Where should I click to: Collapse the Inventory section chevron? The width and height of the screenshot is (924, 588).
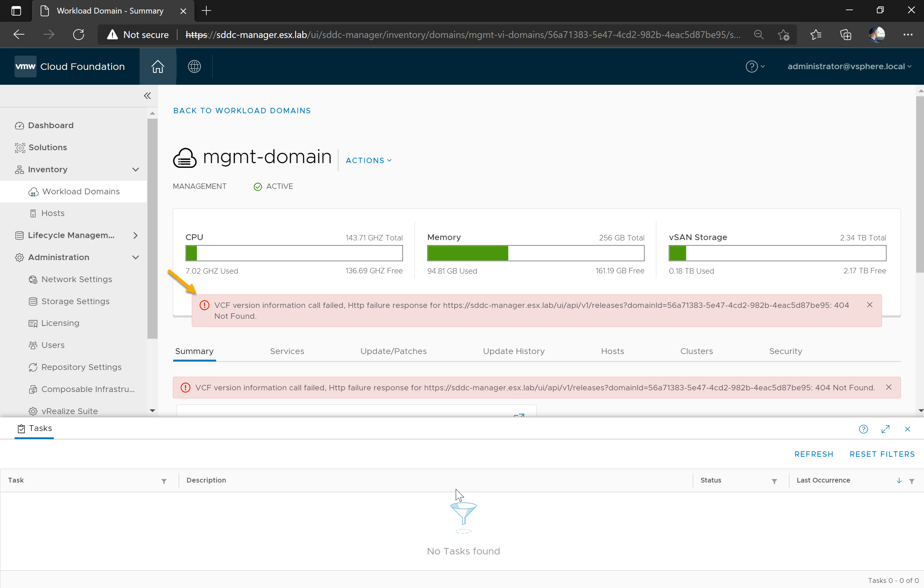click(x=136, y=169)
